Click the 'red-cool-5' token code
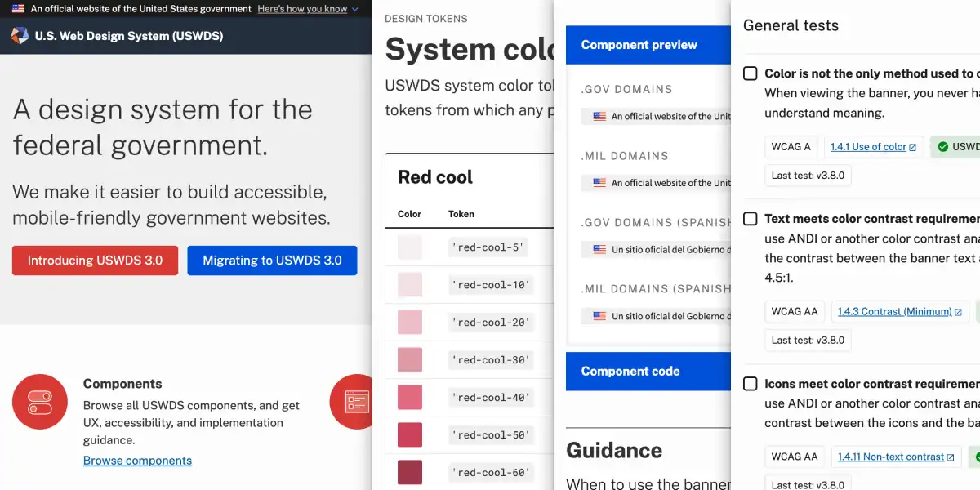This screenshot has height=490, width=980. coord(488,247)
